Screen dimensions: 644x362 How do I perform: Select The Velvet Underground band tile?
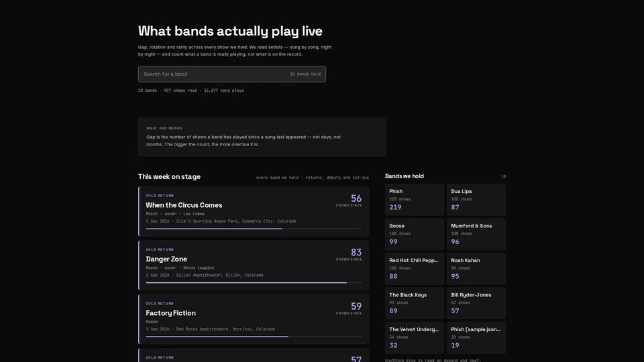(415, 337)
